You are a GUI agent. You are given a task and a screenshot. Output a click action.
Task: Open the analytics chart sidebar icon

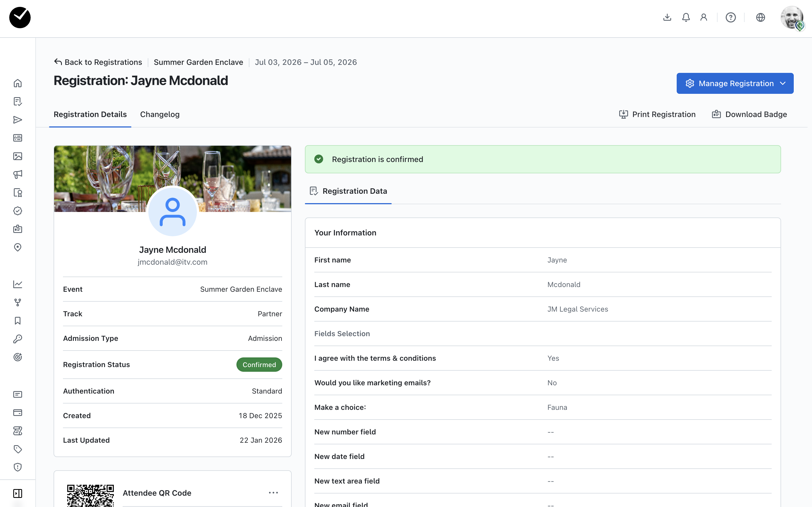coord(18,284)
